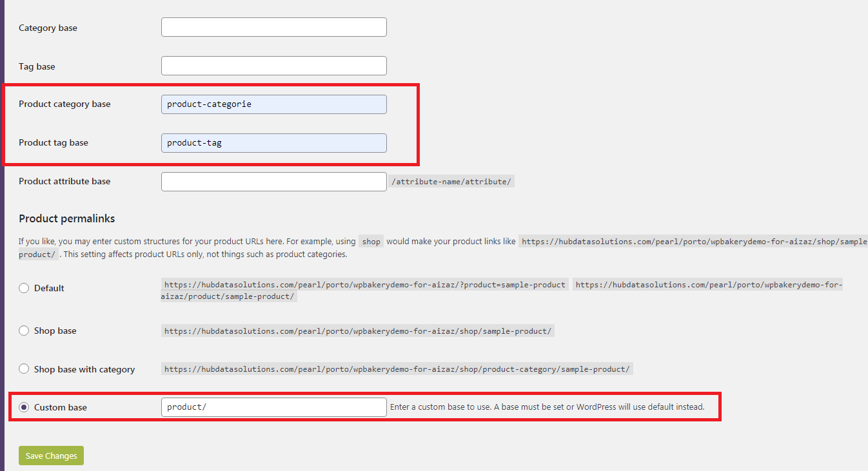Click the shop/sample-product/ example URL
868x471 pixels.
358,331
